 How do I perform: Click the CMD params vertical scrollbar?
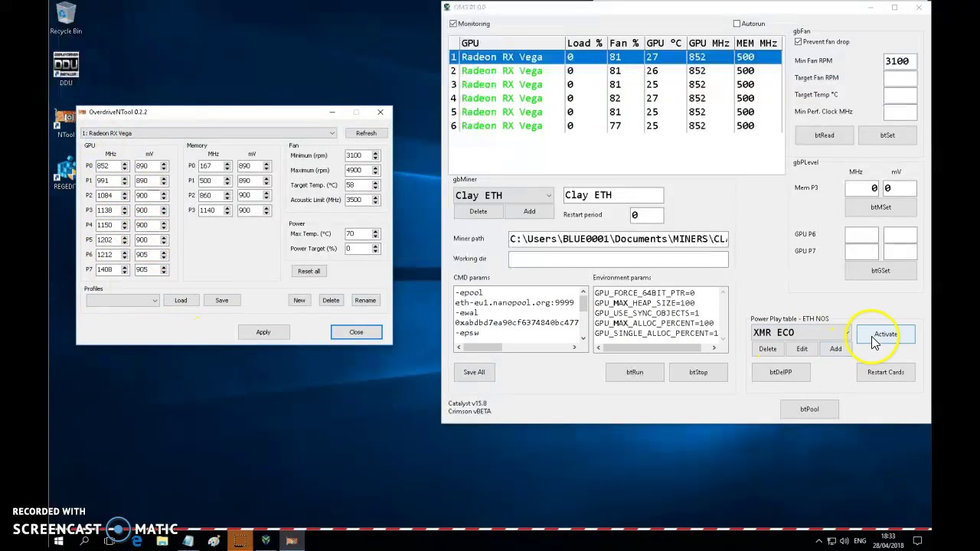click(583, 314)
